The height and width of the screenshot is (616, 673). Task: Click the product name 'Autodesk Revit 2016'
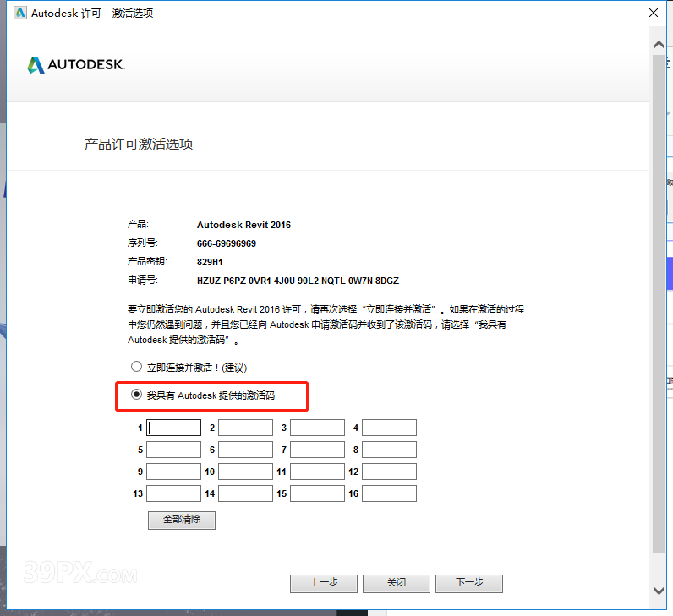243,225
